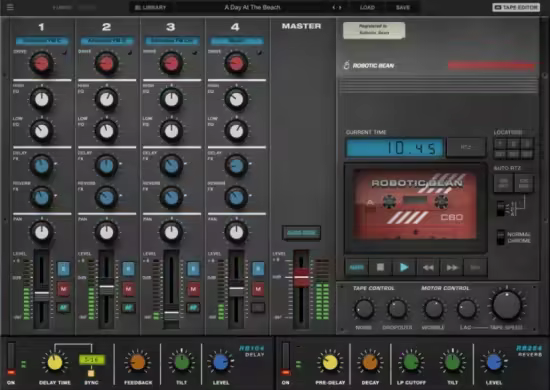
Task: Start playback with the Play button
Action: point(404,268)
